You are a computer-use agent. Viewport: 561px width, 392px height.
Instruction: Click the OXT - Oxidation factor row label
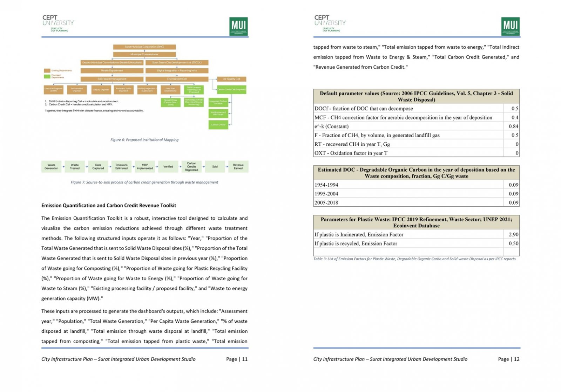coord(351,153)
